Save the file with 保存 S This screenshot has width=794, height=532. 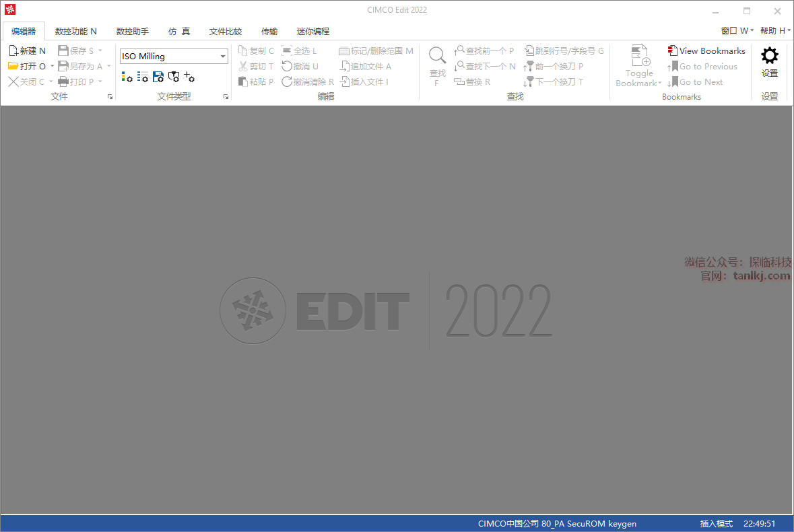(x=76, y=51)
